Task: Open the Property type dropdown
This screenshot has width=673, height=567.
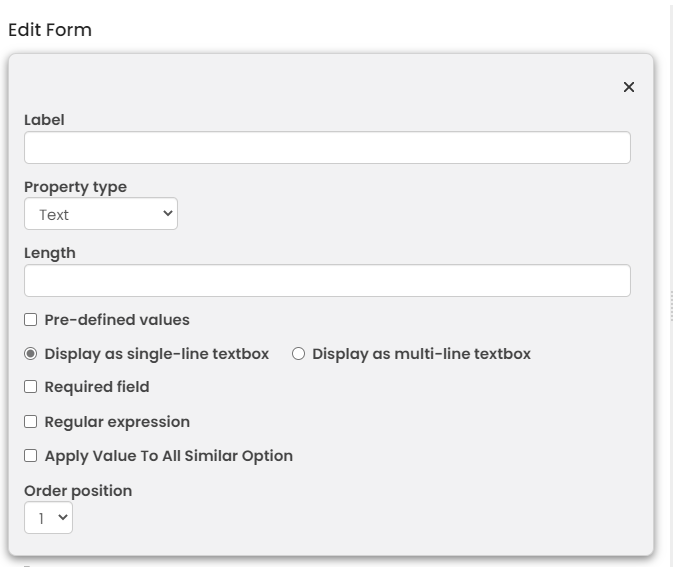Action: pos(101,214)
